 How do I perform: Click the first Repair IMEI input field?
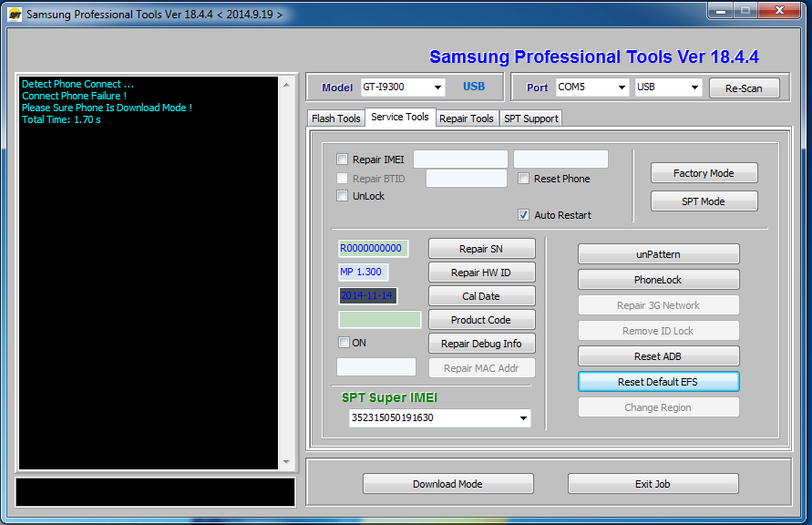click(x=460, y=159)
